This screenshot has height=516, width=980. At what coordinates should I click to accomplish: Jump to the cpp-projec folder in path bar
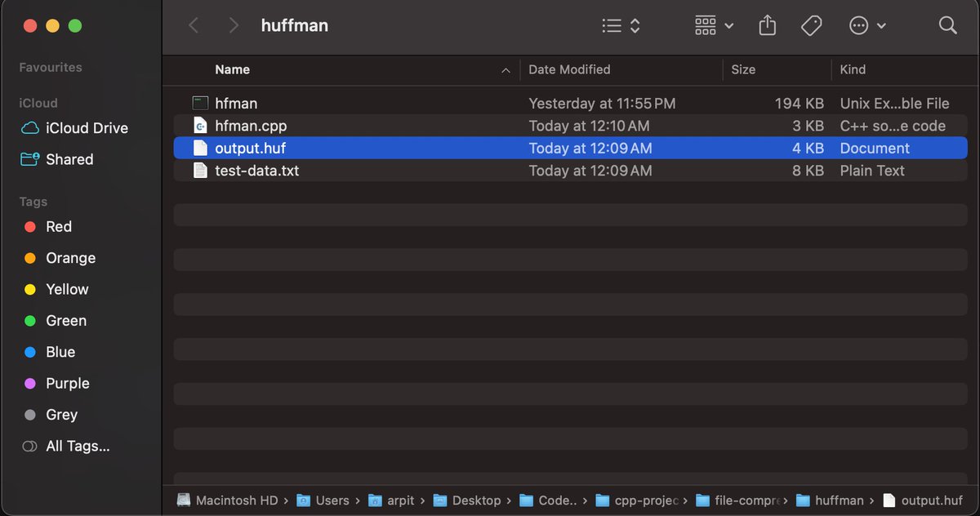point(638,500)
